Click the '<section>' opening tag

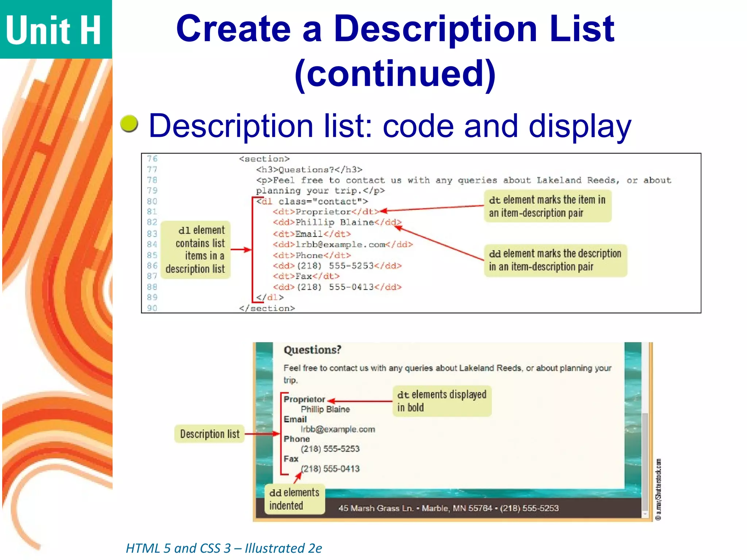pos(264,159)
